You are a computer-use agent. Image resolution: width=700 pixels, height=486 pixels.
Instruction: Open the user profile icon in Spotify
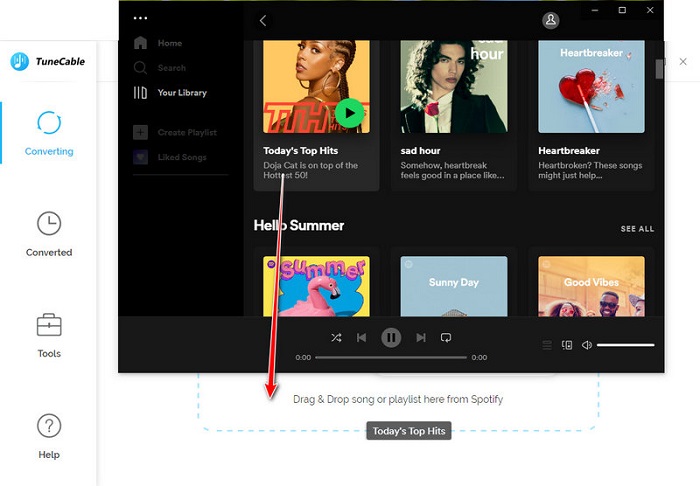pos(550,20)
